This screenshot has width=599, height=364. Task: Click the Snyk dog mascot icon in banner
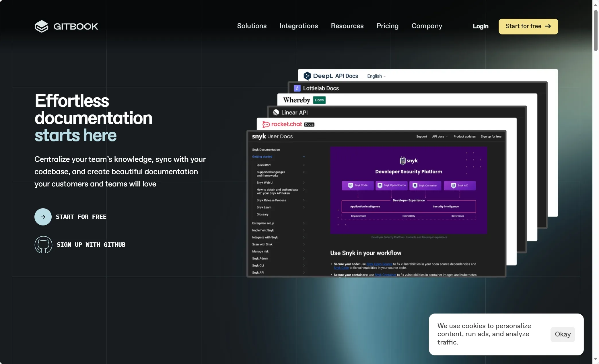[x=402, y=161]
